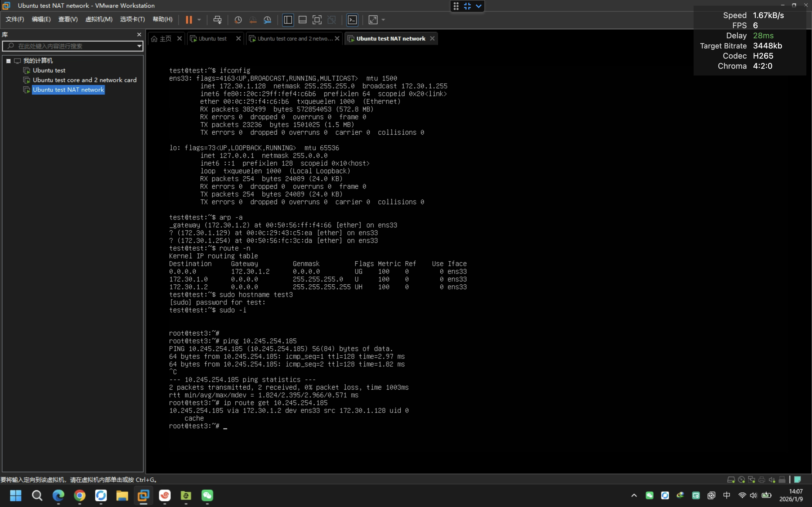Open the 虚拟机(M) menu
The height and width of the screenshot is (507, 812).
click(98, 19)
